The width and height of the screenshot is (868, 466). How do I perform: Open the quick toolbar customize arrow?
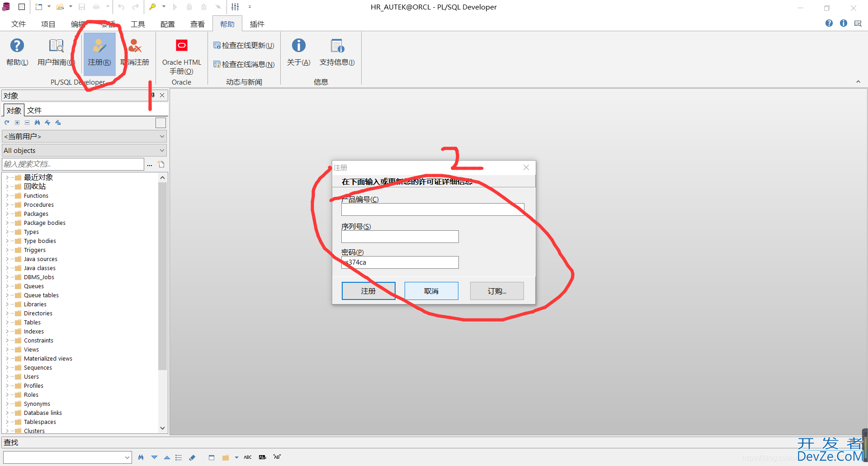250,7
